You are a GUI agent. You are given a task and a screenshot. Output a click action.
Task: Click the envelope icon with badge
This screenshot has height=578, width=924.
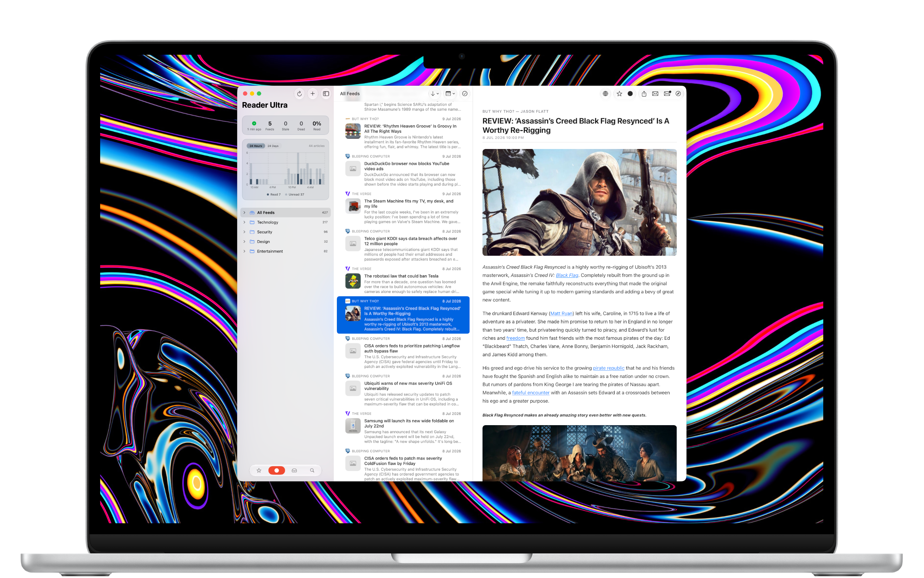click(x=667, y=94)
